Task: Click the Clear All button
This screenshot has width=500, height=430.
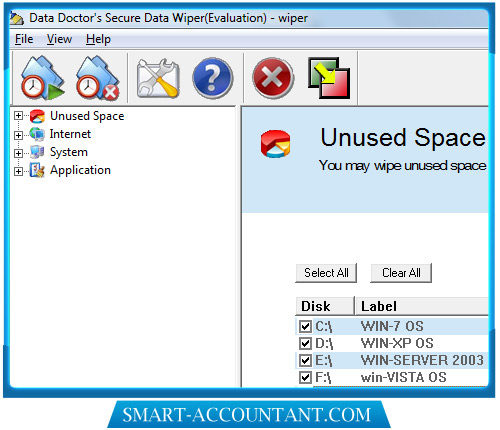Action: tap(401, 273)
